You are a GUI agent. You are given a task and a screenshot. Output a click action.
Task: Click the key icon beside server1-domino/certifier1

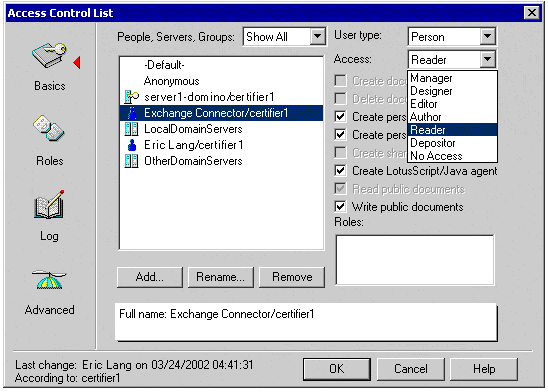(131, 97)
